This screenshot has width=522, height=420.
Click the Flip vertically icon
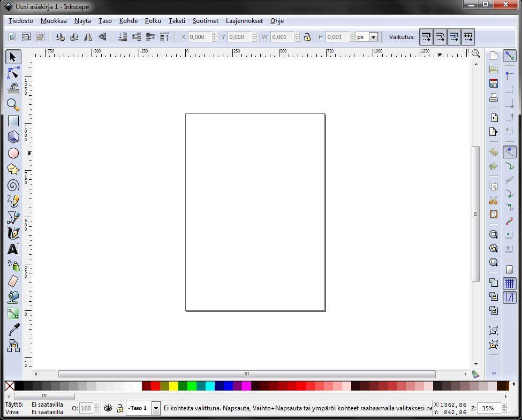pyautogui.click(x=103, y=37)
